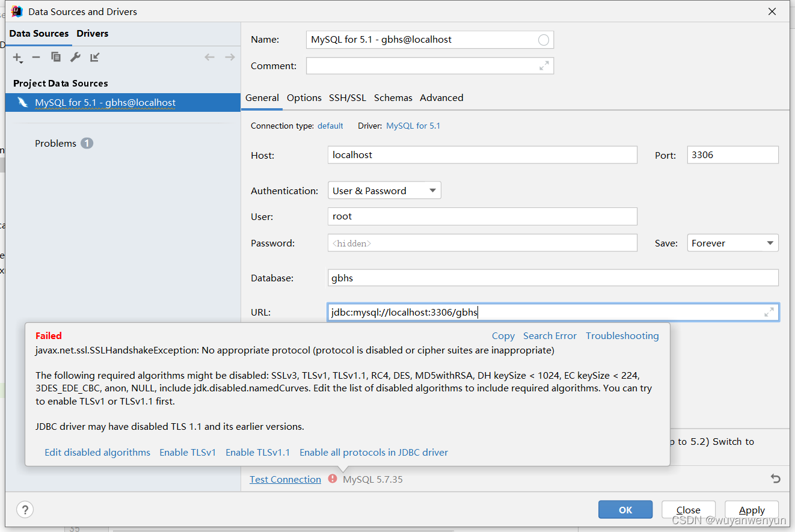Remove selected data source with minus icon
Screen dimensions: 795x532
point(36,57)
